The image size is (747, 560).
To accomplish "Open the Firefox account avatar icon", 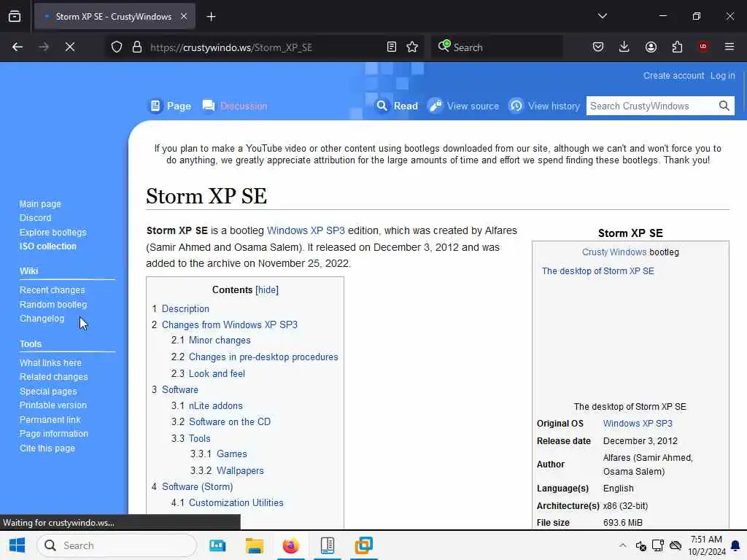I will 651,47.
